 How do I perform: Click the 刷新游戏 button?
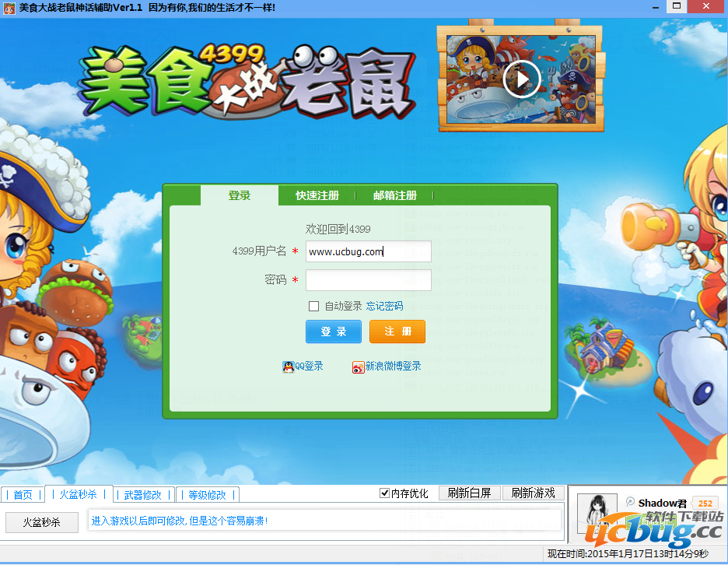(x=534, y=493)
